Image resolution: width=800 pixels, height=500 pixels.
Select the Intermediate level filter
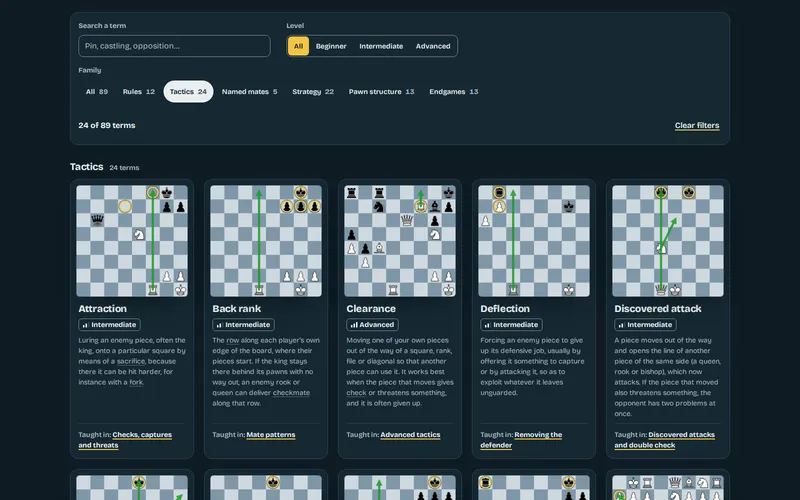click(381, 46)
